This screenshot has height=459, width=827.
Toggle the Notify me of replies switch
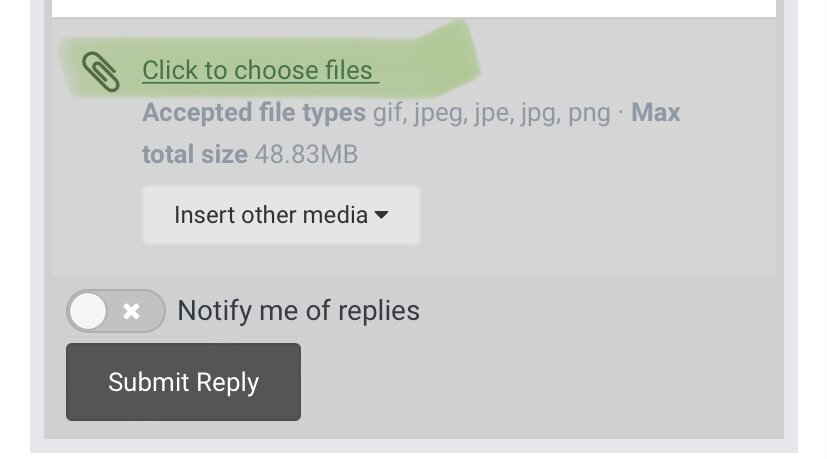click(x=115, y=311)
